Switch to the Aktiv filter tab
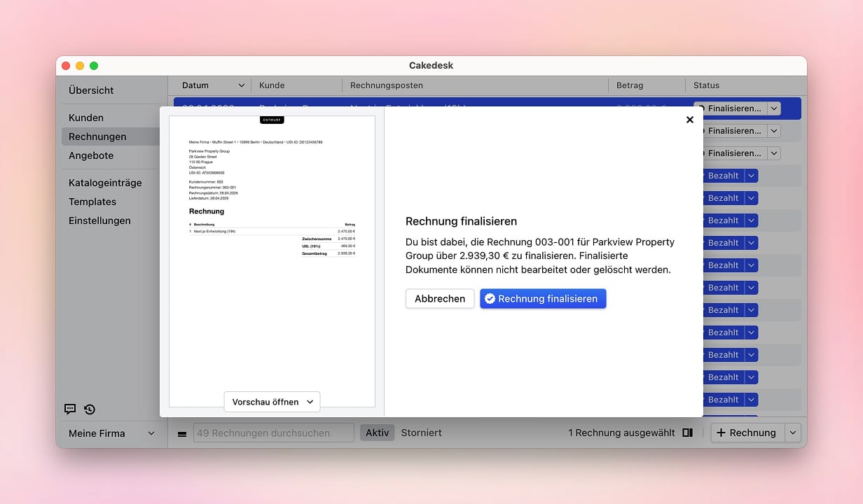The image size is (863, 504). click(x=378, y=433)
